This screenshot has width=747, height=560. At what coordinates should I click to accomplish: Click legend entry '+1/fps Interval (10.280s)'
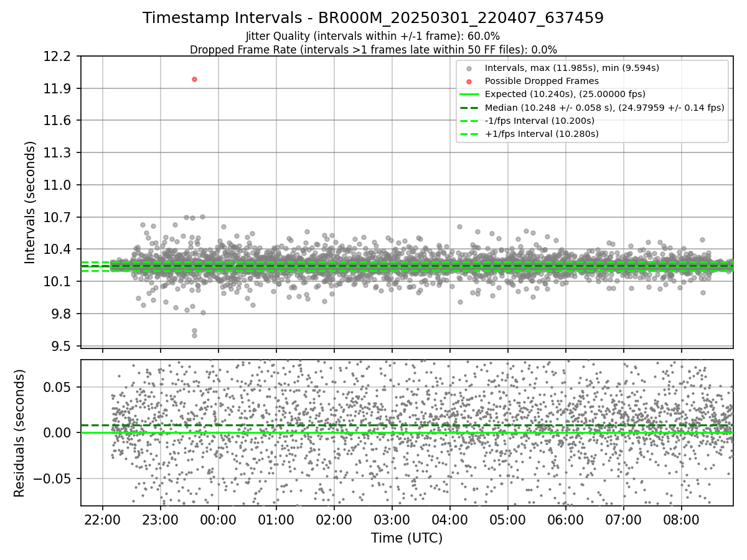[x=542, y=133]
